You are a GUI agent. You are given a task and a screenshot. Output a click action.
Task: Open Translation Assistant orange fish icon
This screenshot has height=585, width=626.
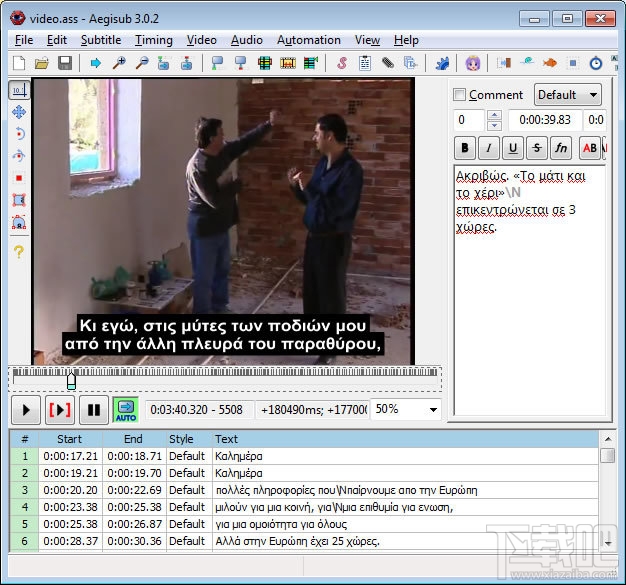pyautogui.click(x=550, y=63)
